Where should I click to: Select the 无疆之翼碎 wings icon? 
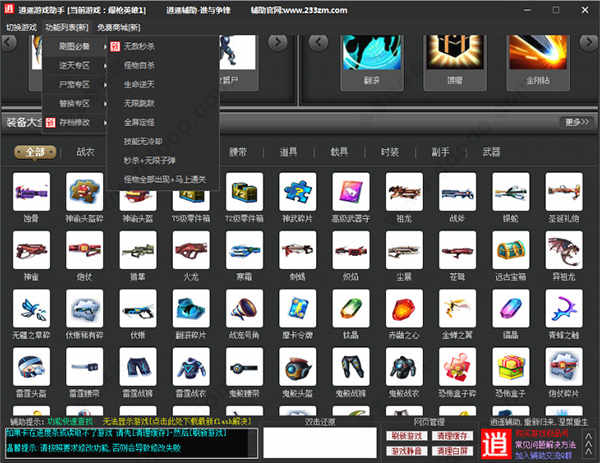click(31, 308)
